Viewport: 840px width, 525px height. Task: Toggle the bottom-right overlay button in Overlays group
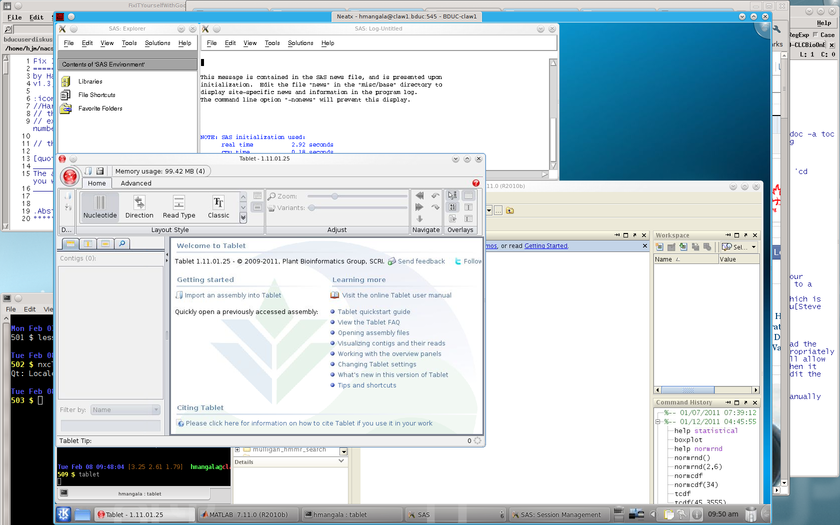468,219
